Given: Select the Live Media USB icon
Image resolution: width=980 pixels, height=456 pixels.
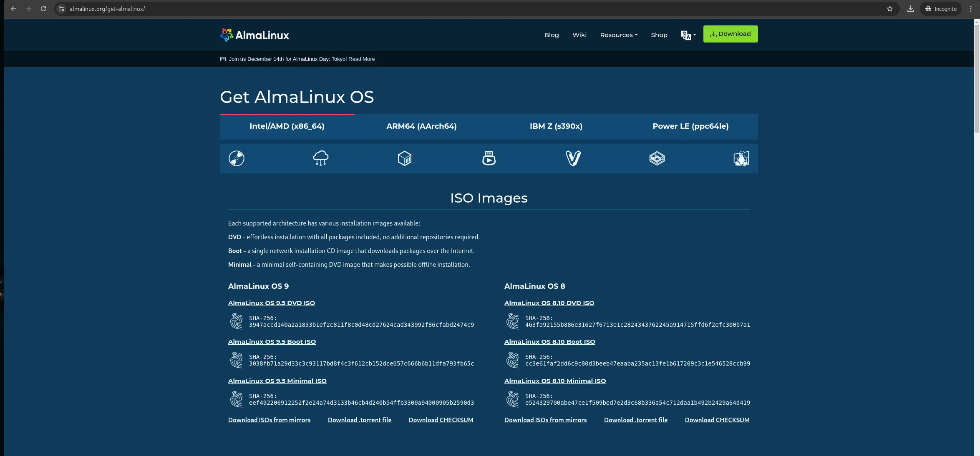Looking at the screenshot, I should [489, 158].
